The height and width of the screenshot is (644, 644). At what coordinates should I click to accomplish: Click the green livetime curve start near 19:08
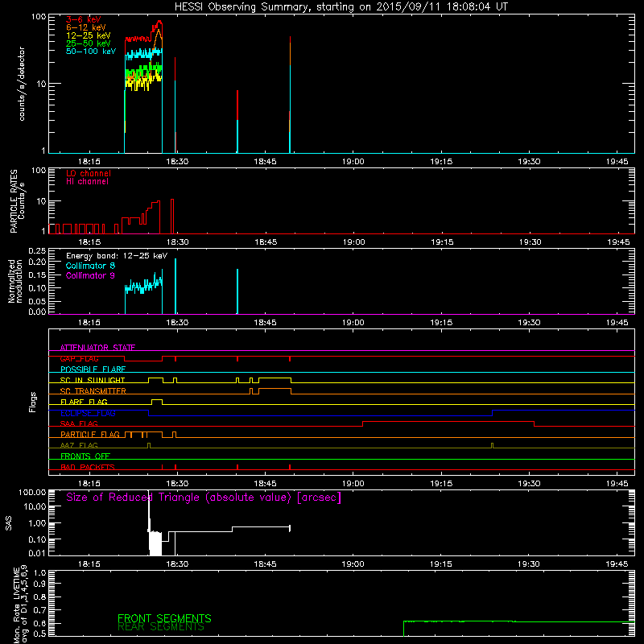tap(404, 629)
